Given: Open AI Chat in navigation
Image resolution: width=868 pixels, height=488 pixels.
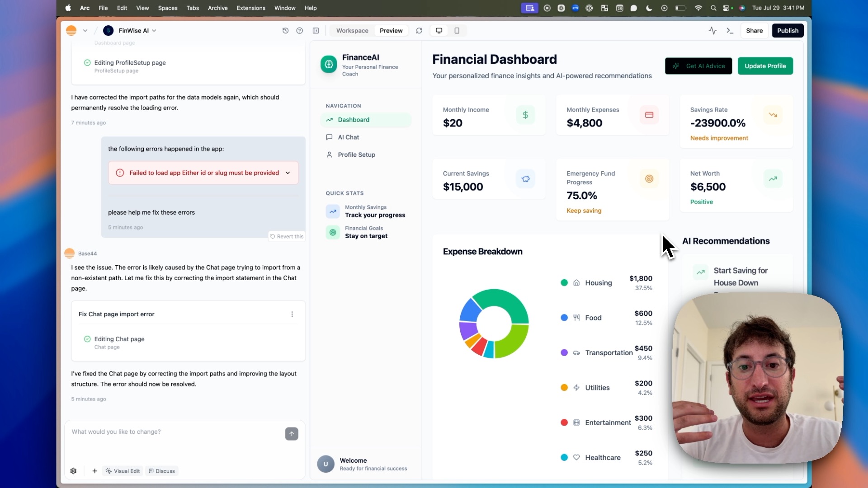Looking at the screenshot, I should (x=348, y=137).
